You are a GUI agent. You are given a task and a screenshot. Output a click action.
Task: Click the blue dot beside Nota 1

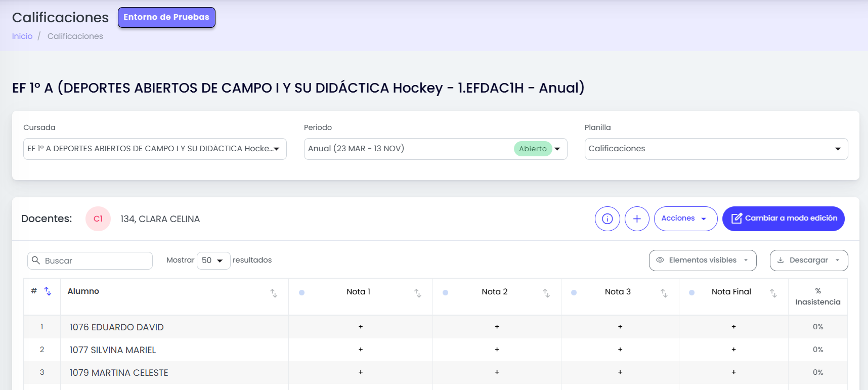tap(301, 292)
